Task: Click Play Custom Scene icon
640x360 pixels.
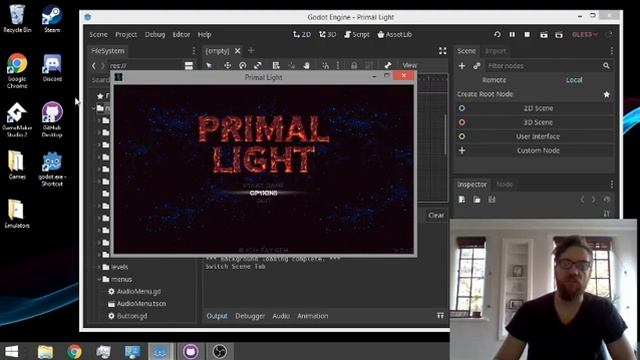Action: click(x=559, y=35)
